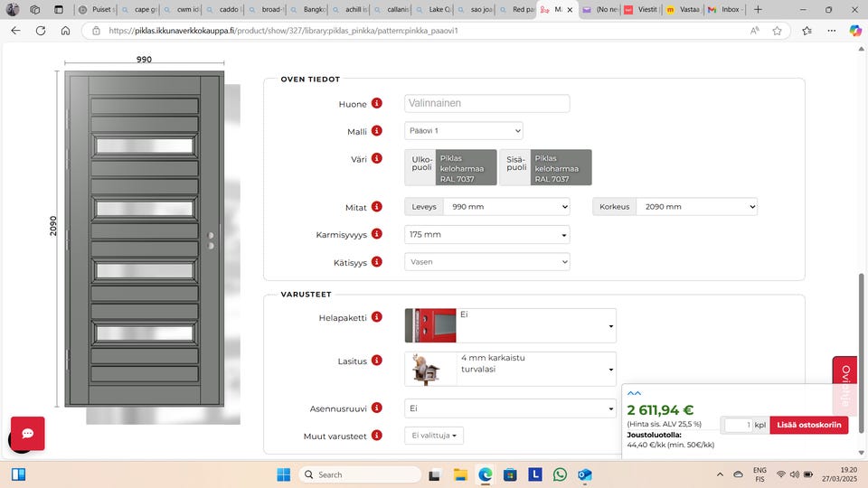Viewport: 868px width, 488px height.
Task: Click the info icon next to Helapaketti
Action: pyautogui.click(x=377, y=317)
